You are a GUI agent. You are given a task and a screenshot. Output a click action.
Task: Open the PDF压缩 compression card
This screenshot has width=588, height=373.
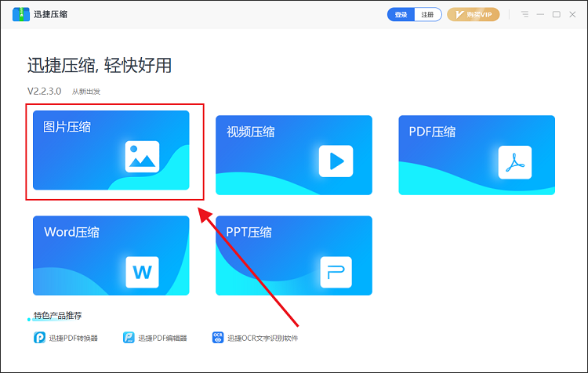click(477, 155)
